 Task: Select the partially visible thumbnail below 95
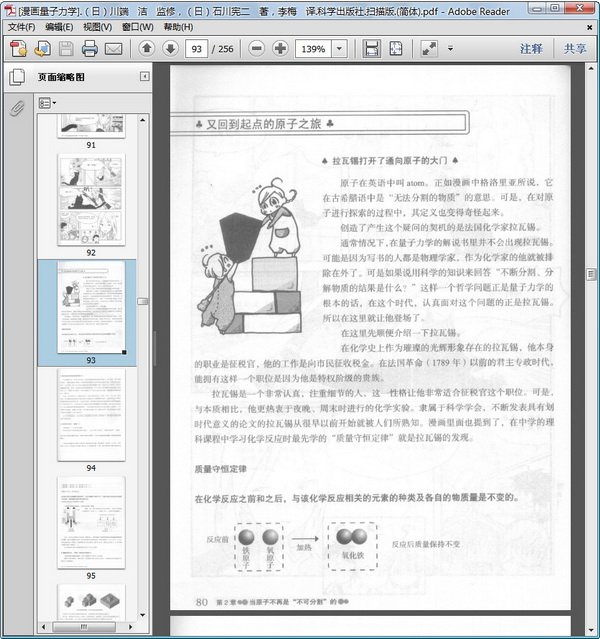tap(91, 602)
